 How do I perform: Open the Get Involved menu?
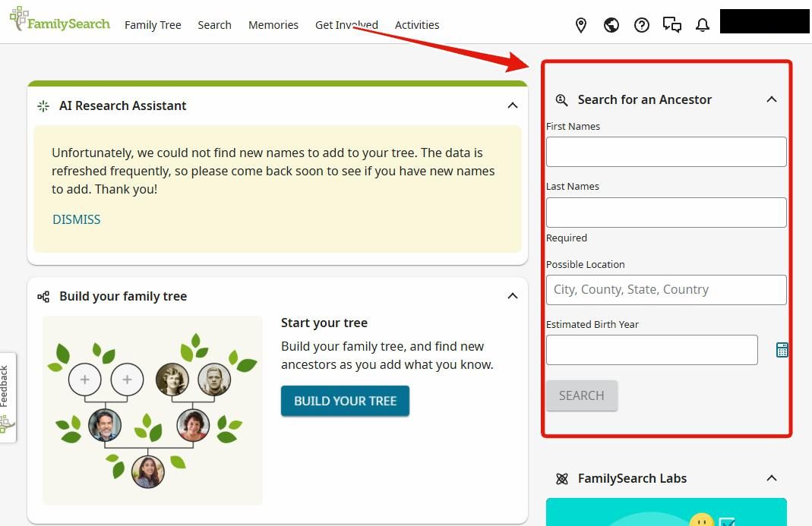346,25
